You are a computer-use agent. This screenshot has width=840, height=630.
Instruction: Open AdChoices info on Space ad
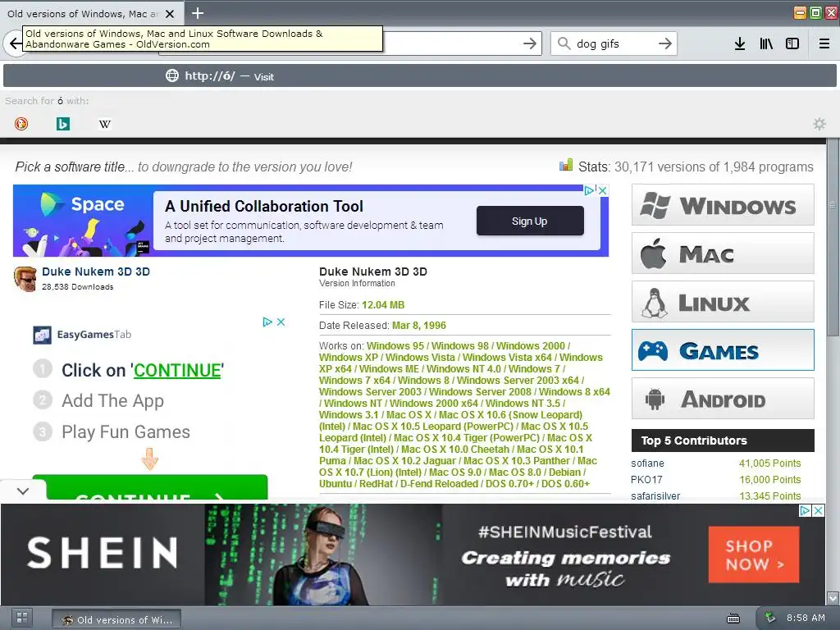(589, 190)
